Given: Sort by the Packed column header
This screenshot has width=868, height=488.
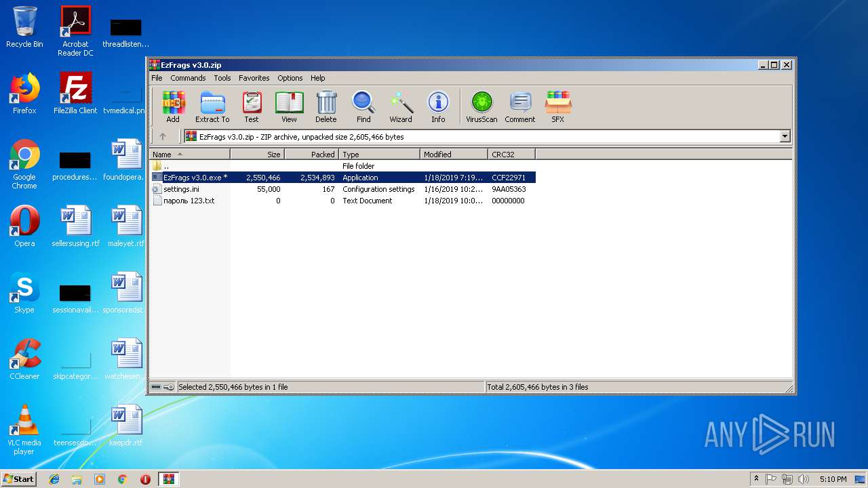Looking at the screenshot, I should click(311, 155).
